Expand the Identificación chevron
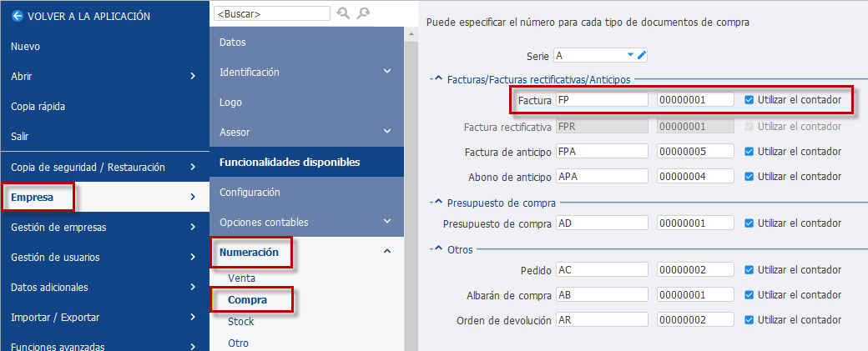This screenshot has height=351, width=868. coord(387,72)
